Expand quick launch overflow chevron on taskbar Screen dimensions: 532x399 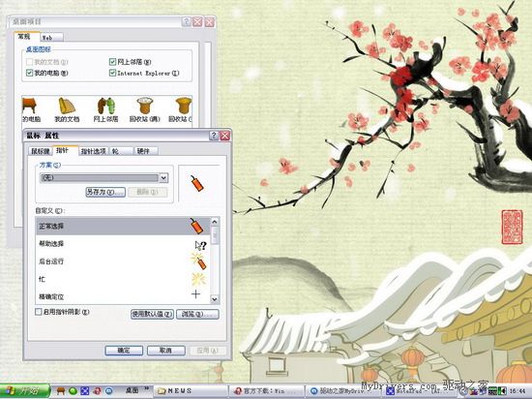(x=147, y=388)
